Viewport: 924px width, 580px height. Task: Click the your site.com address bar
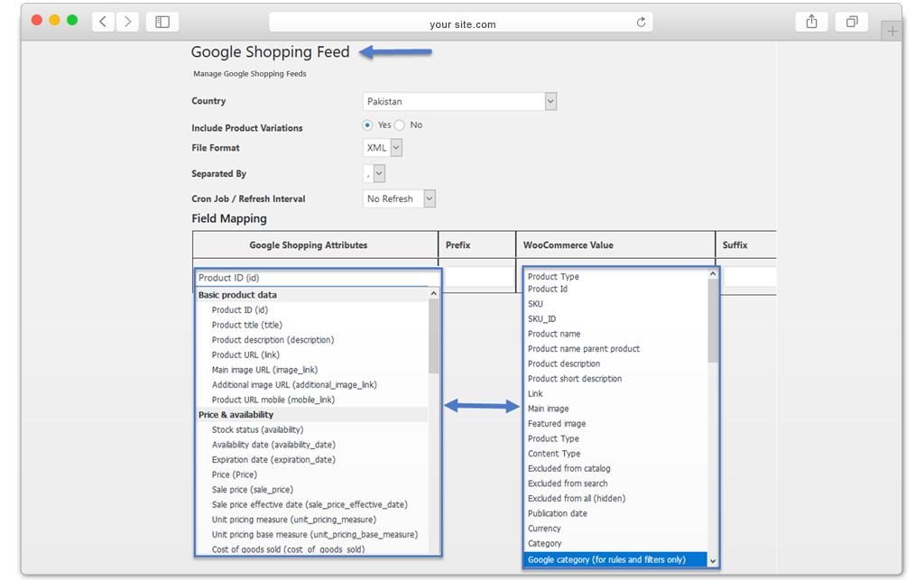click(x=461, y=23)
